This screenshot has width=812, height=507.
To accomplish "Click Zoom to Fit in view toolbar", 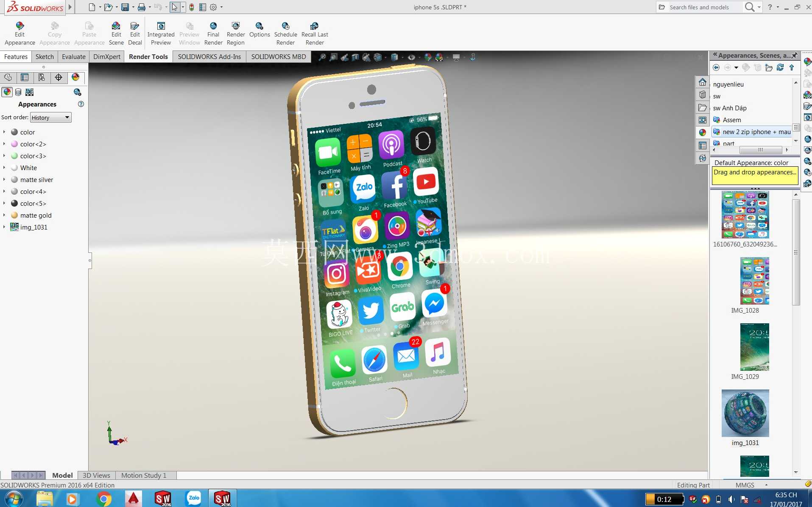I will point(322,57).
